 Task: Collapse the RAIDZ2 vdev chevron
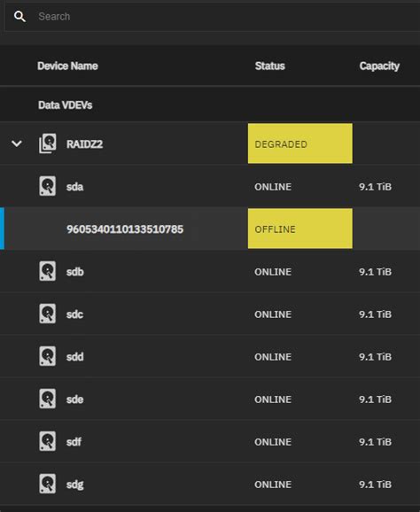pyautogui.click(x=17, y=144)
